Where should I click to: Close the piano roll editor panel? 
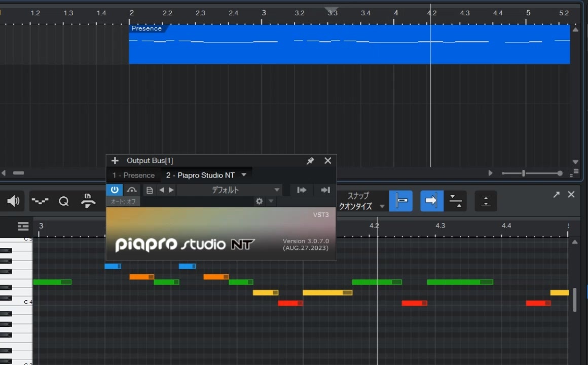pos(571,194)
